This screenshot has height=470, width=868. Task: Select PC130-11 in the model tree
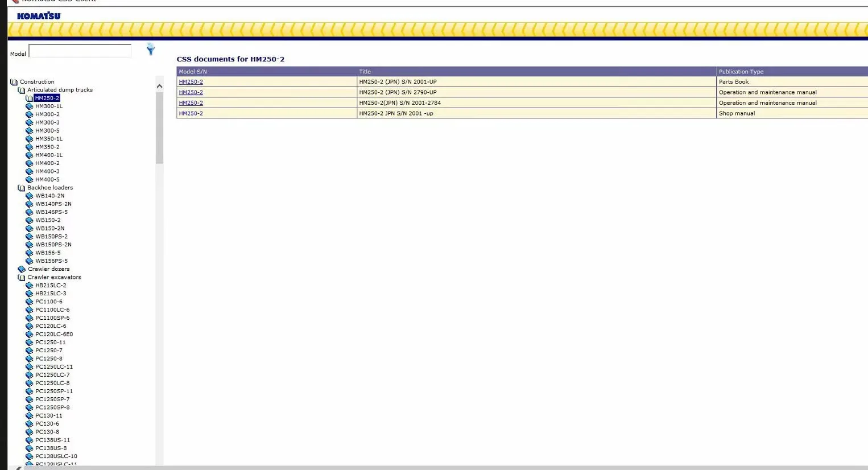coord(49,416)
